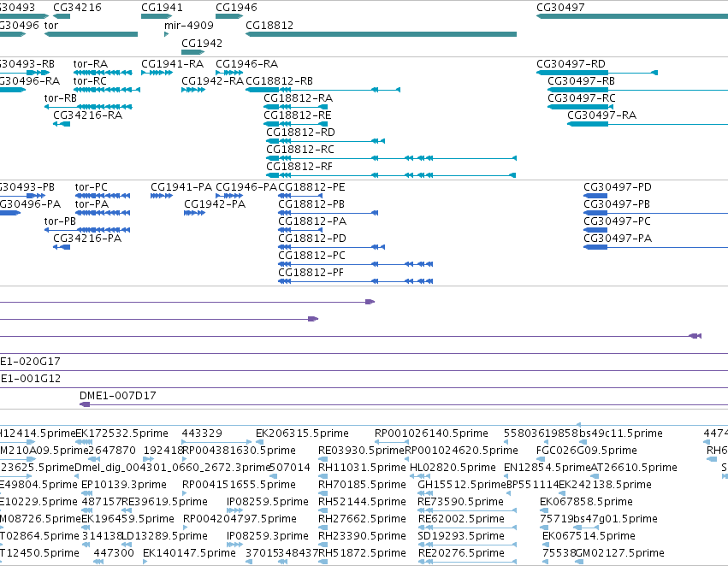Click EST SD19293.5prime label
Screen dimensions: 728x566
[x=461, y=536]
